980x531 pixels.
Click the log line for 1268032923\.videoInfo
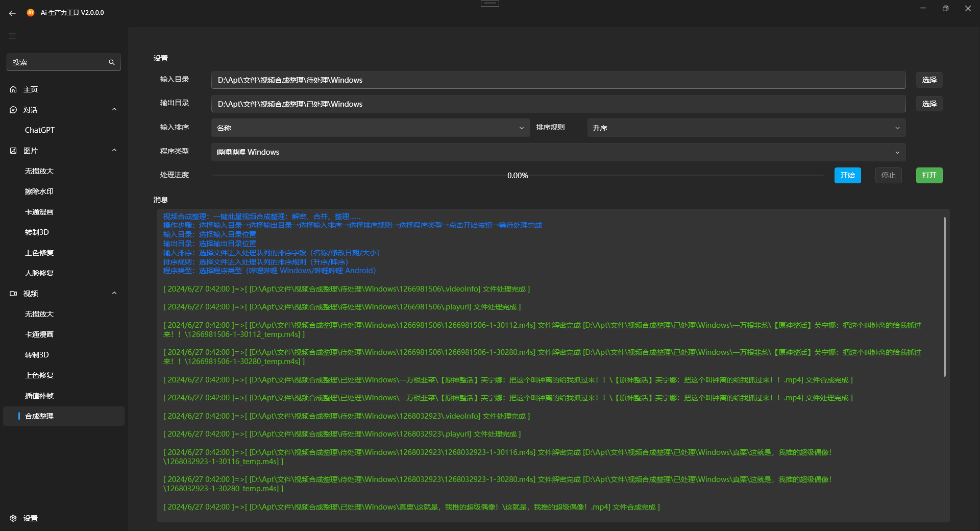click(347, 416)
